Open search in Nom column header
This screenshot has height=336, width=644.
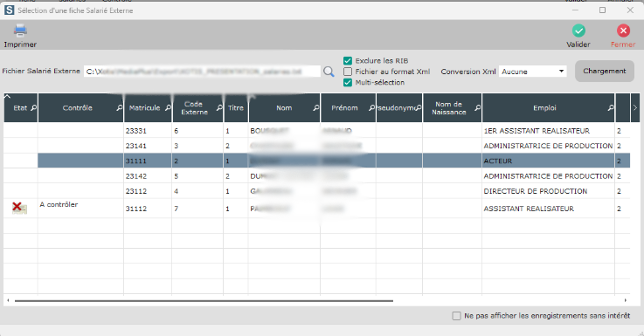[315, 108]
